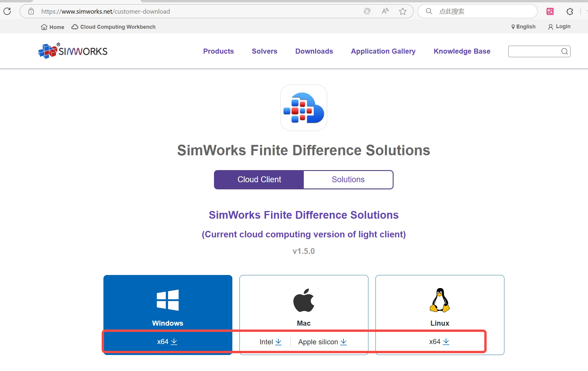Open the Knowledge Base menu
Image resolution: width=588 pixels, height=371 pixels.
462,51
